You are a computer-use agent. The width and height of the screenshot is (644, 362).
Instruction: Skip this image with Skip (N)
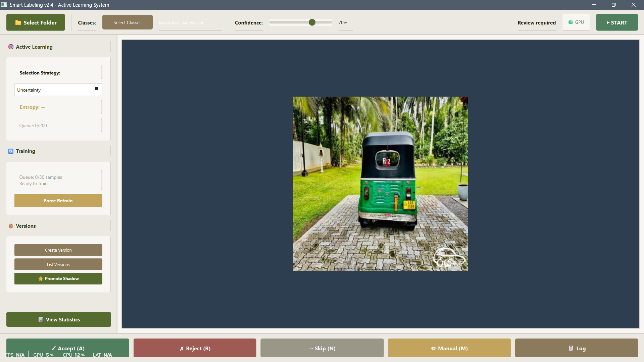(322, 348)
